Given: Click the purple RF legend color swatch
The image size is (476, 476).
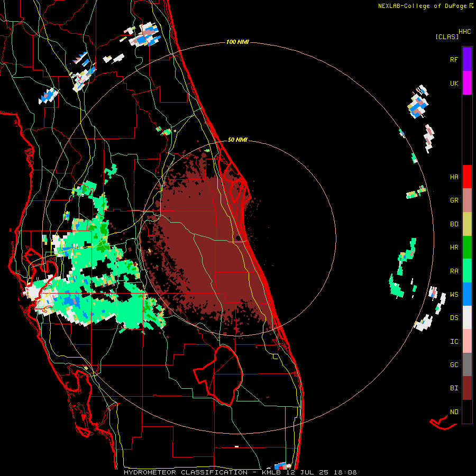Looking at the screenshot, I should tap(467, 59).
